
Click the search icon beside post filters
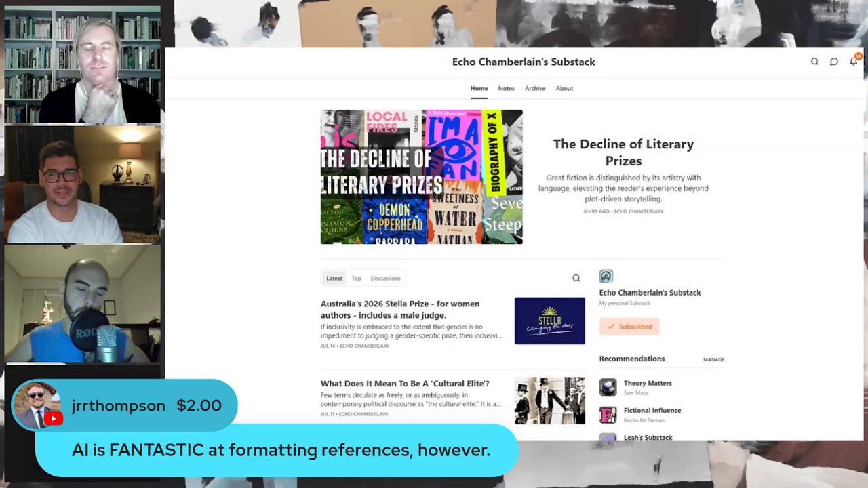pos(576,278)
